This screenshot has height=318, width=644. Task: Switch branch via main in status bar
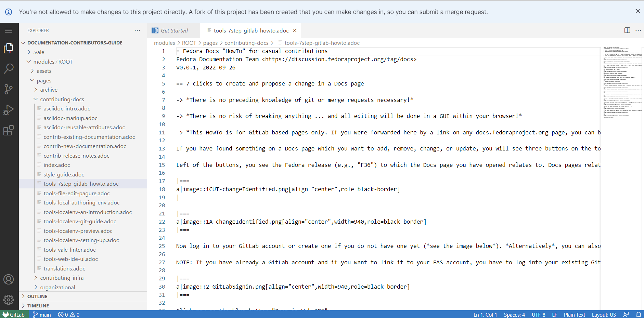tap(42, 315)
